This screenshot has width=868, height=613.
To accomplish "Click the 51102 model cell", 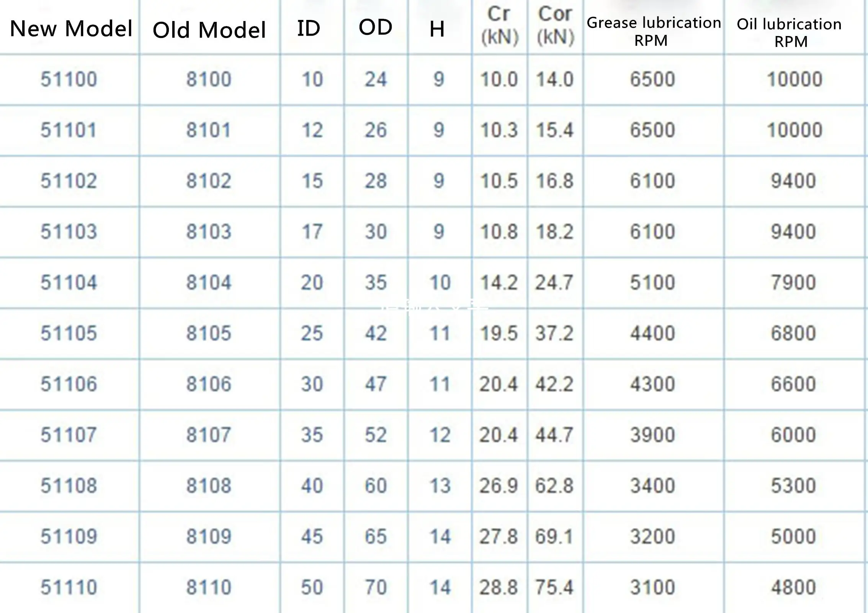I will coord(69,181).
